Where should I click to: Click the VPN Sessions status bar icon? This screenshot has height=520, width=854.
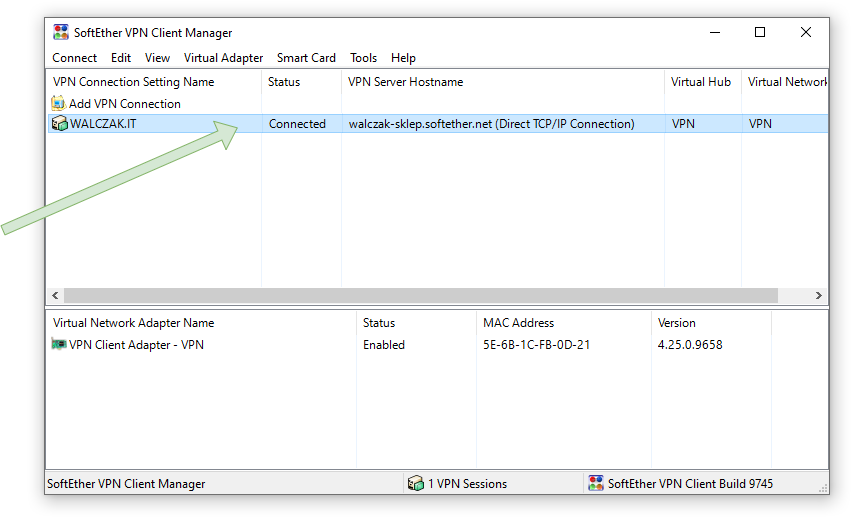pyautogui.click(x=415, y=483)
